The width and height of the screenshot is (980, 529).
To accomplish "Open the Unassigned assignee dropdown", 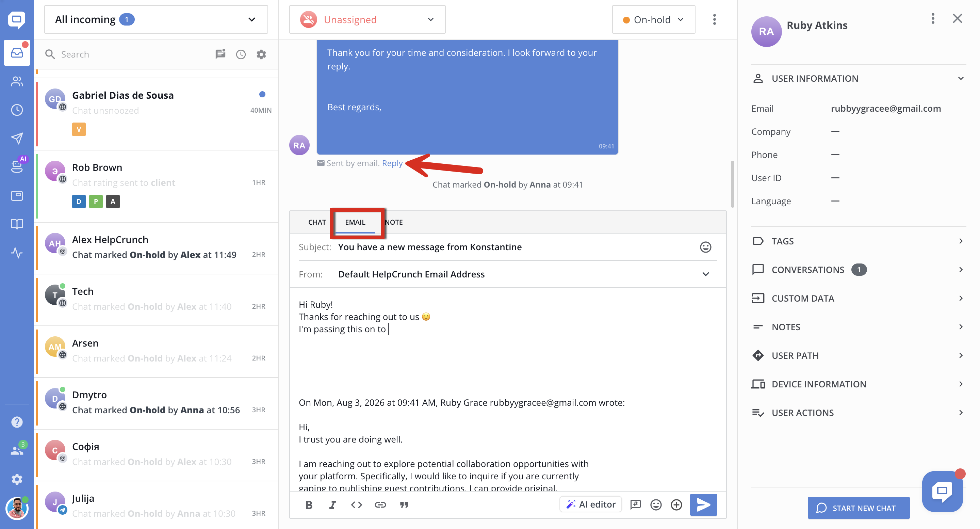I will (x=367, y=19).
